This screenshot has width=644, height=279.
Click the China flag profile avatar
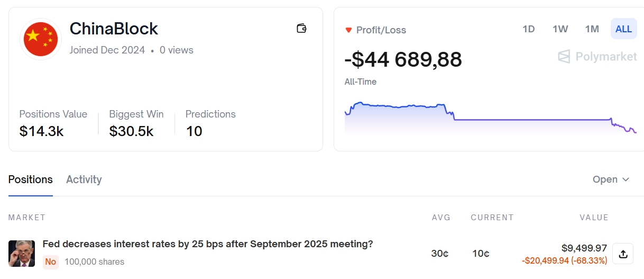tap(41, 39)
